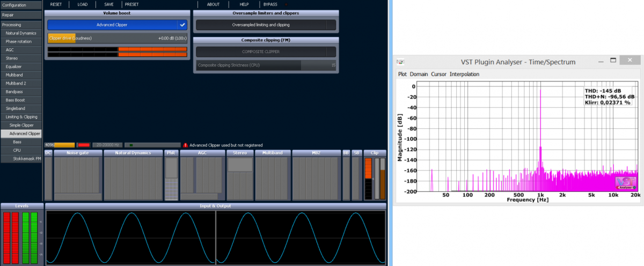
Task: Click the Stereo meter panel header
Action: [240, 153]
